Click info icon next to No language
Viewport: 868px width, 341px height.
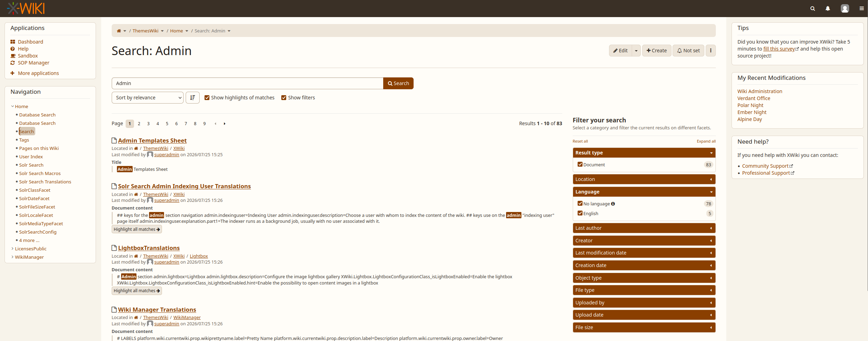(613, 204)
